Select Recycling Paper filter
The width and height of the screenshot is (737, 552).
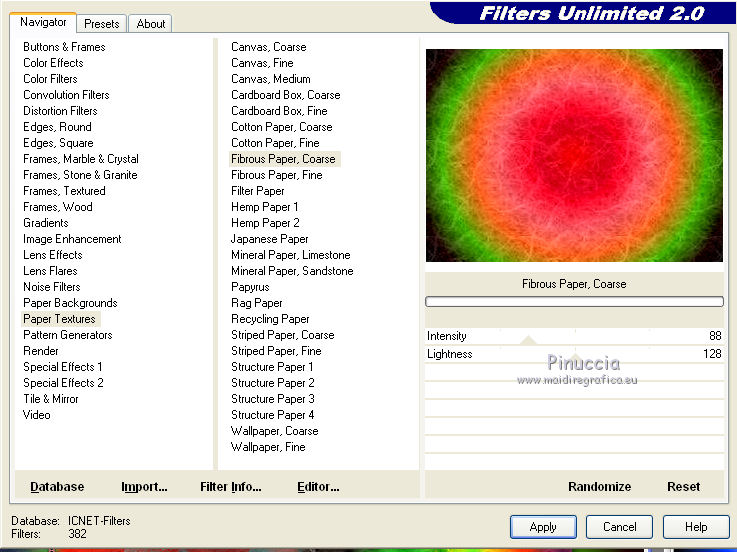pyautogui.click(x=270, y=319)
